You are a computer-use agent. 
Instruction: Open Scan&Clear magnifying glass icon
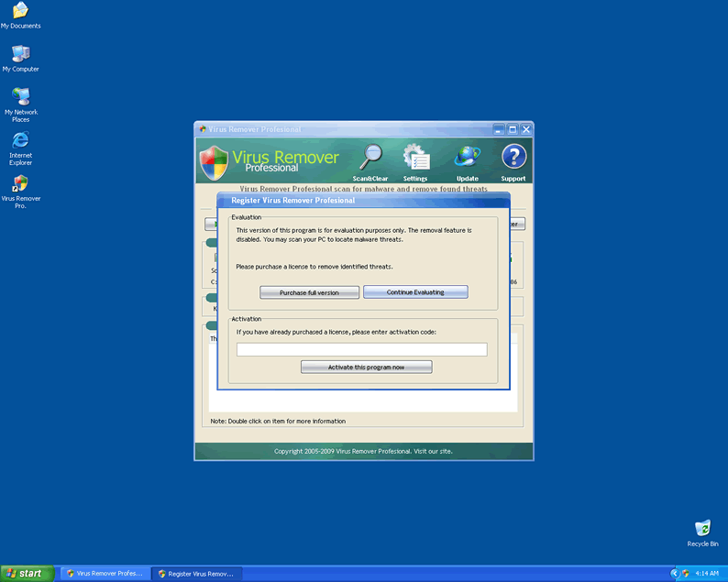coord(371,159)
